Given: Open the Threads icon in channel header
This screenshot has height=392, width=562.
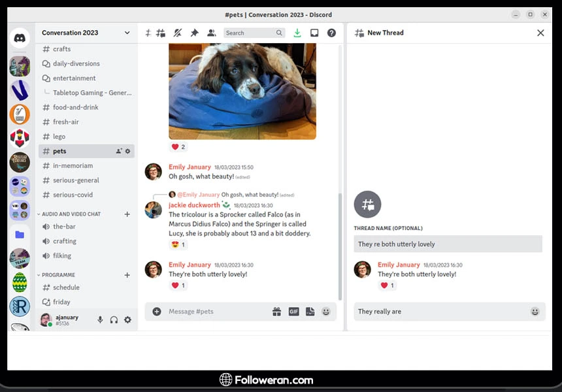Looking at the screenshot, I should click(161, 33).
